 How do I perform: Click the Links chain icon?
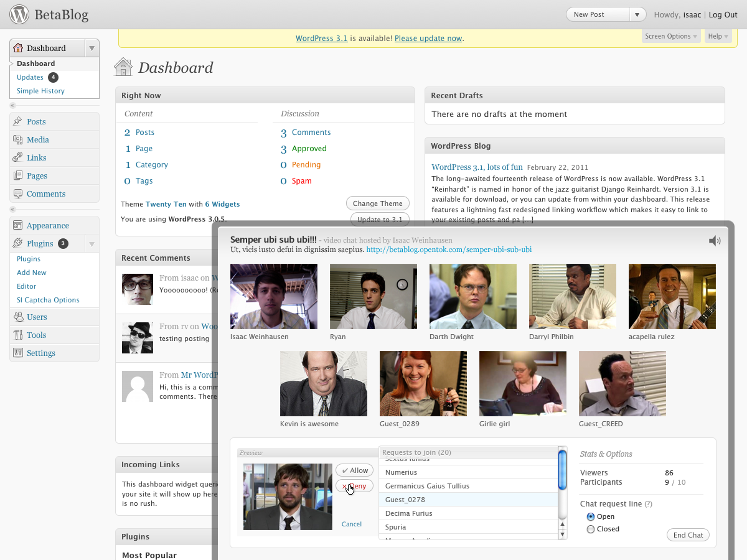[18, 157]
